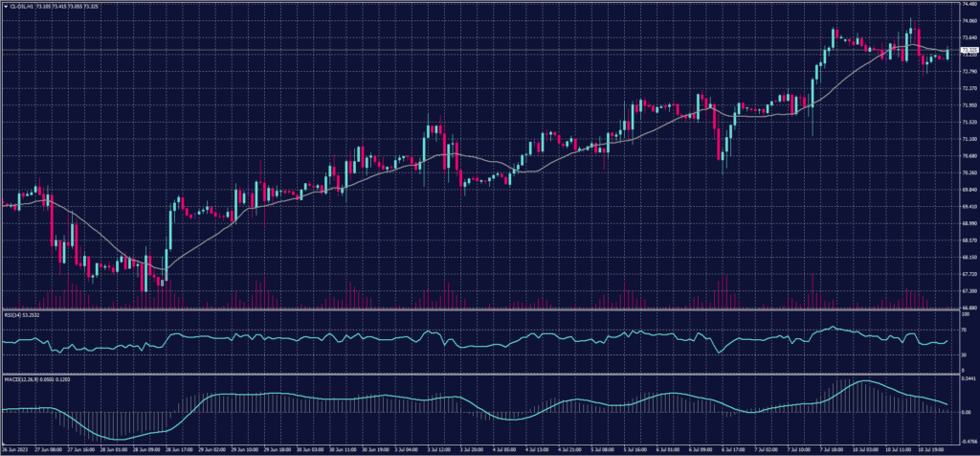Click the 66.880 label on price axis
This screenshot has width=980, height=456.
pyautogui.click(x=967, y=308)
